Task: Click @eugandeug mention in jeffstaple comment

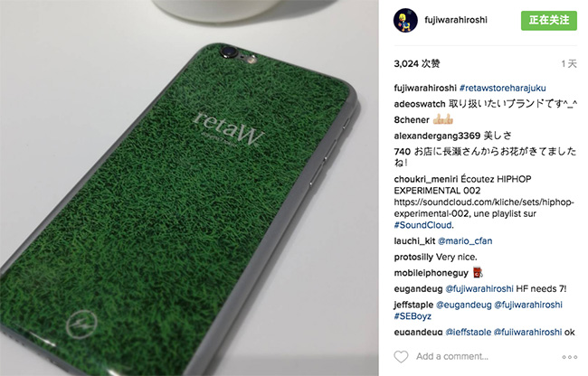Action: (x=464, y=305)
